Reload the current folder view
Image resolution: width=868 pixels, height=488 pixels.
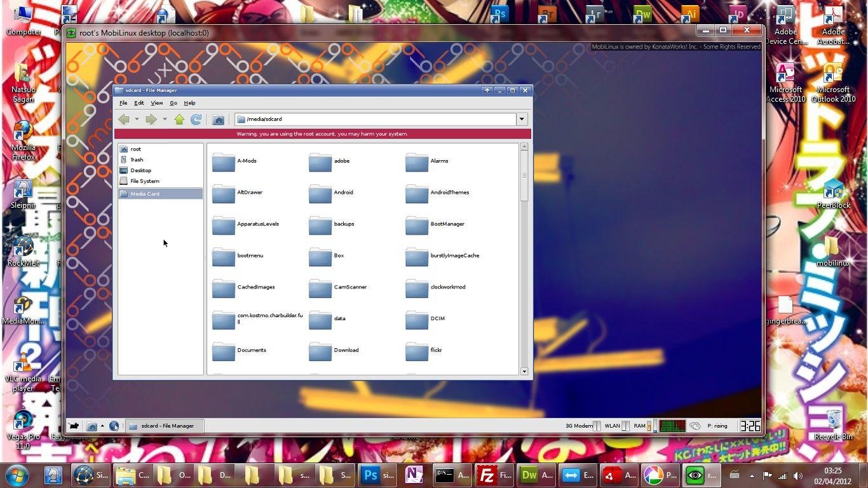point(196,119)
